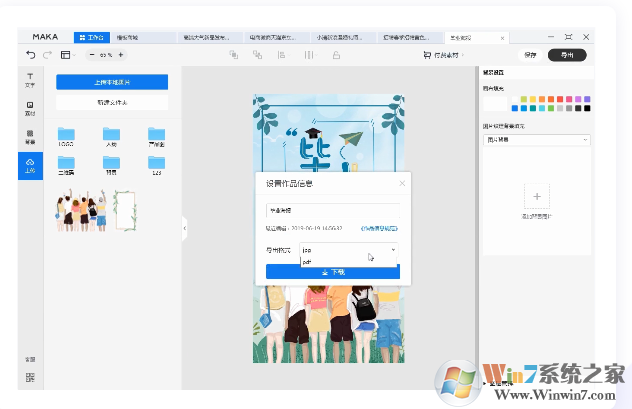Screen dimensions: 632x409
Task: Click the new folder button
Action: coord(112,102)
